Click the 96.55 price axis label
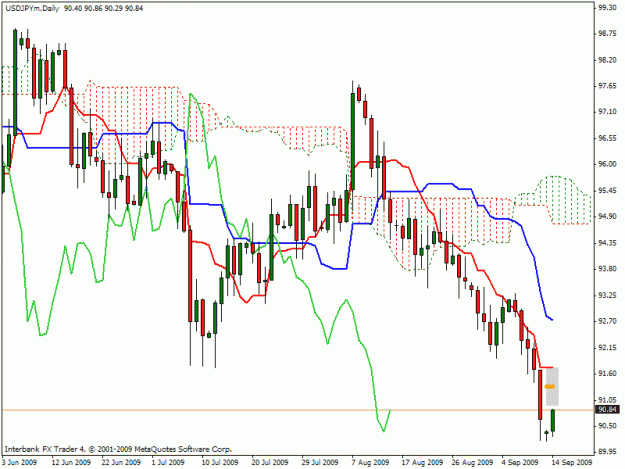This screenshot has height=469, width=625. [607, 138]
